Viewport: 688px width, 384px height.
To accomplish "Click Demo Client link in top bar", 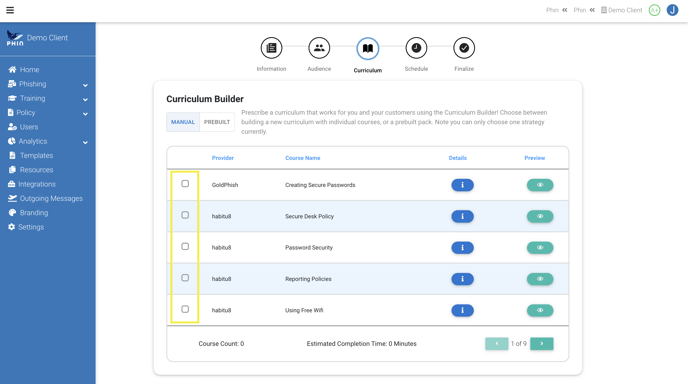I will point(625,10).
